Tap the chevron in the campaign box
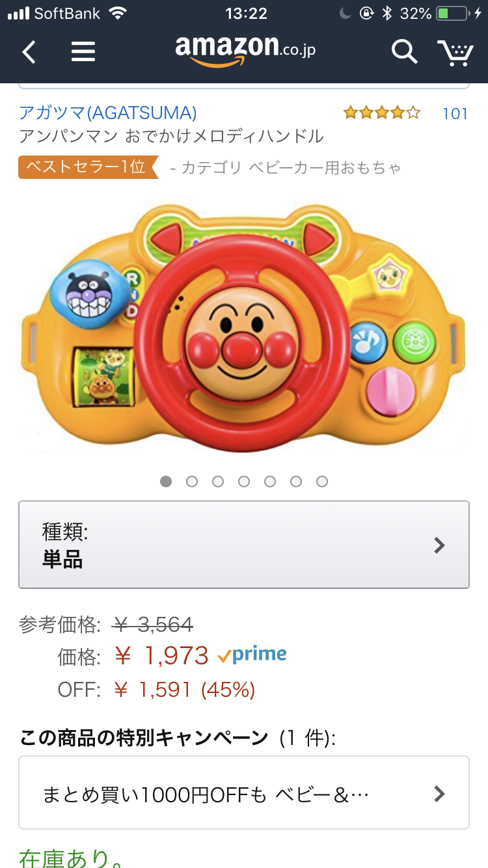 pos(440,793)
